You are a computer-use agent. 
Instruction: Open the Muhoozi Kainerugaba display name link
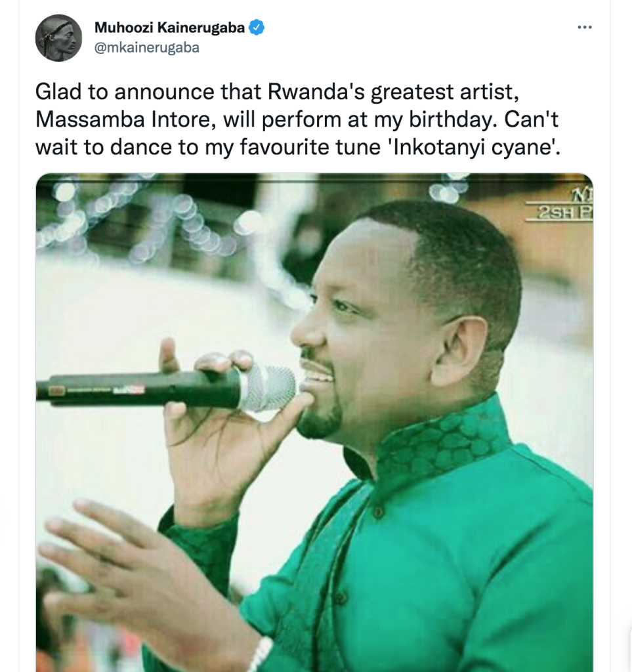(x=169, y=28)
